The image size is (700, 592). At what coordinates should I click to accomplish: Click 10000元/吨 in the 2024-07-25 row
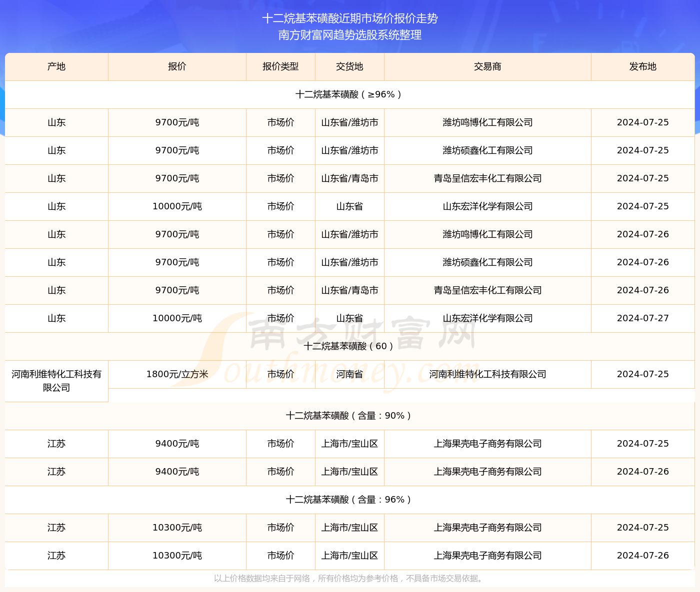(177, 206)
